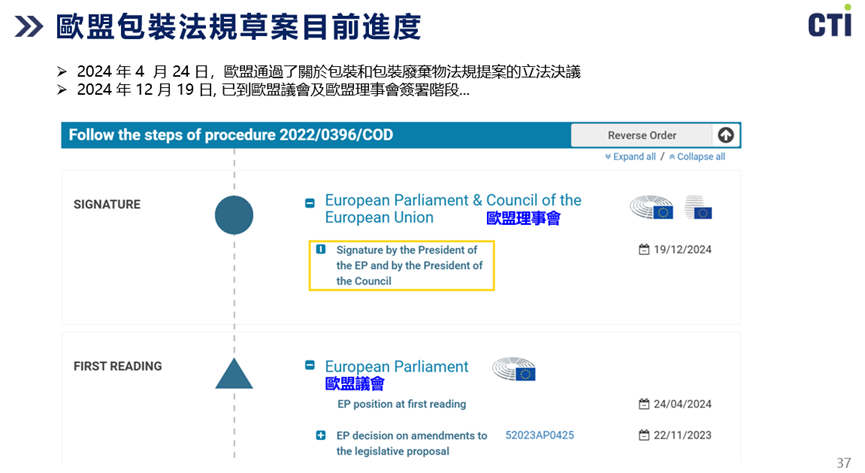The width and height of the screenshot is (865, 473).
Task: Click the info icon beside Signature by the President
Action: point(321,249)
